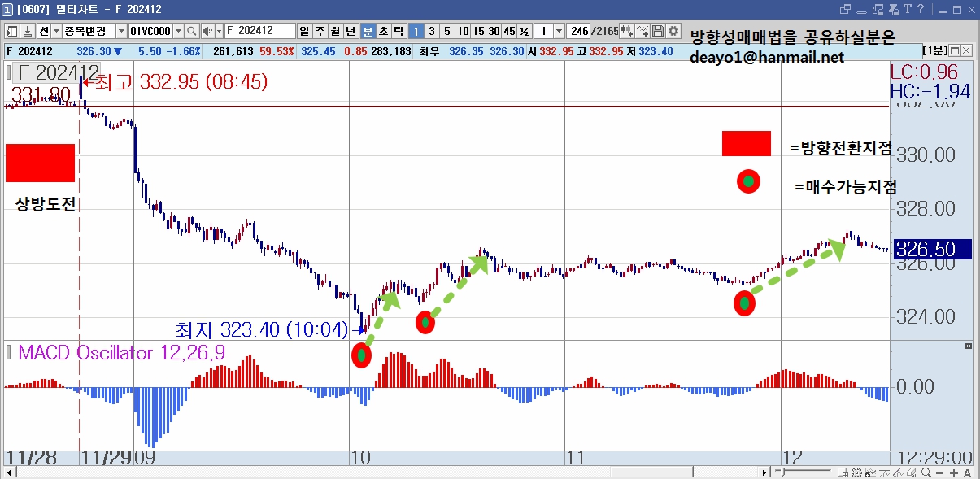The height and width of the screenshot is (479, 980).
Task: Click the [1분] label button
Action: pyautogui.click(x=934, y=50)
